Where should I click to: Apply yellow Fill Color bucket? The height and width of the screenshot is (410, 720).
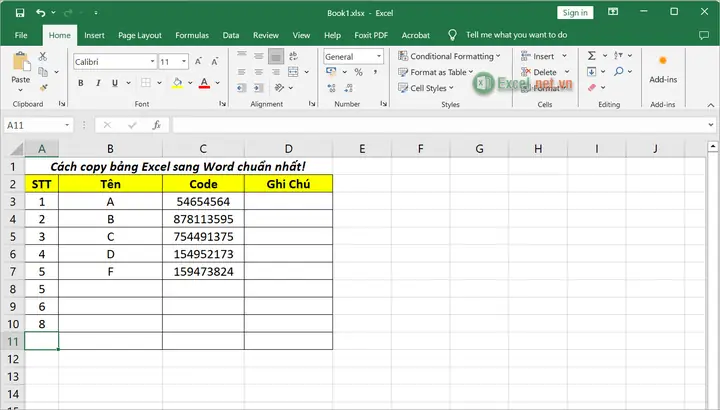click(x=177, y=83)
